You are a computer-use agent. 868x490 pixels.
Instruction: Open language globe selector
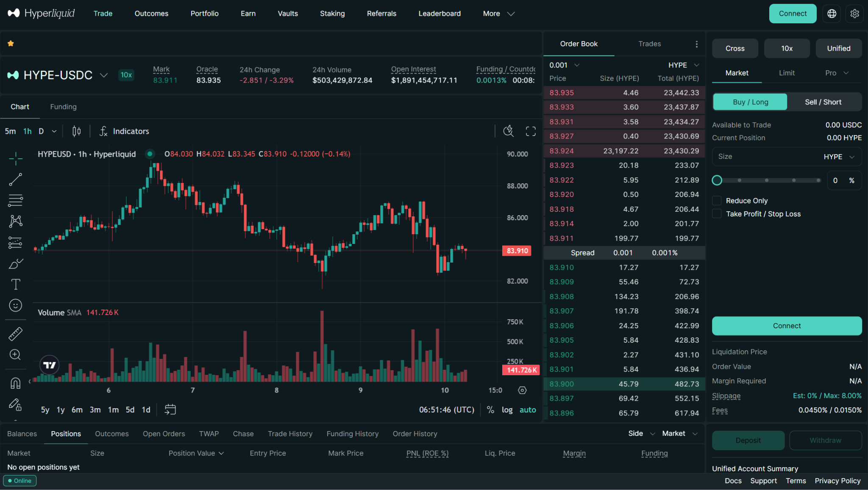click(832, 14)
